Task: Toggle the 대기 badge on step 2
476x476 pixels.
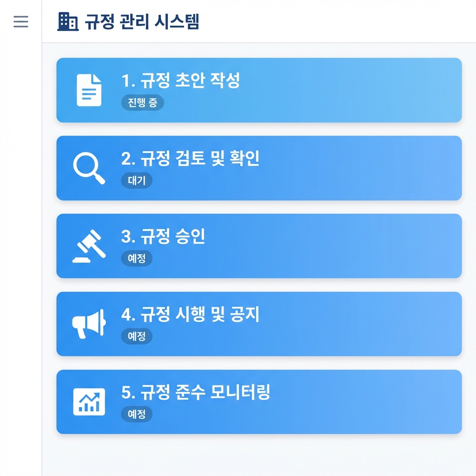Action: pyautogui.click(x=137, y=181)
